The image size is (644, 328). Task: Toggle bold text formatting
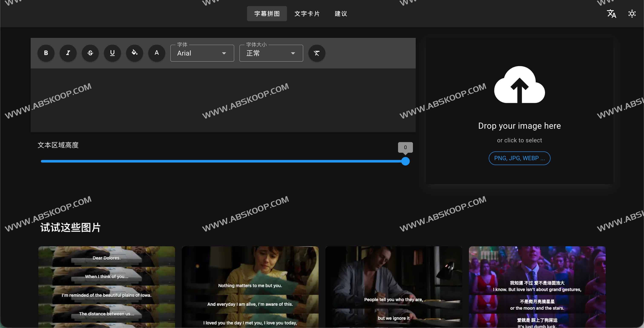pyautogui.click(x=46, y=53)
